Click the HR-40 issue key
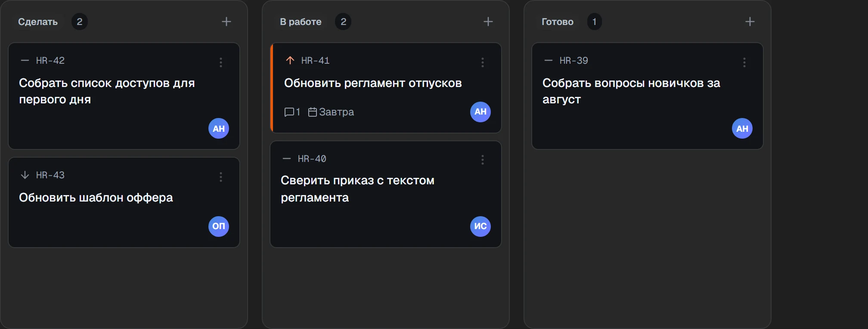This screenshot has width=868, height=329. [312, 159]
